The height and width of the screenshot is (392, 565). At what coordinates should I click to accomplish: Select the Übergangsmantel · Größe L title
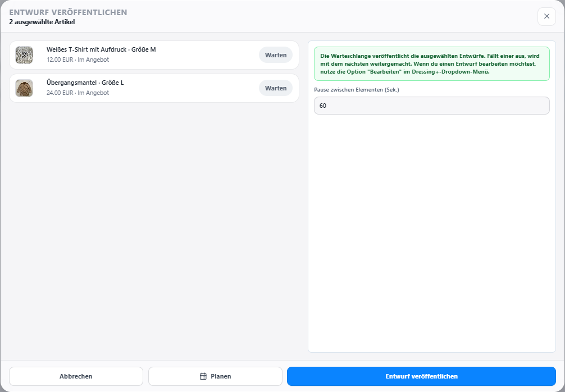(x=85, y=83)
